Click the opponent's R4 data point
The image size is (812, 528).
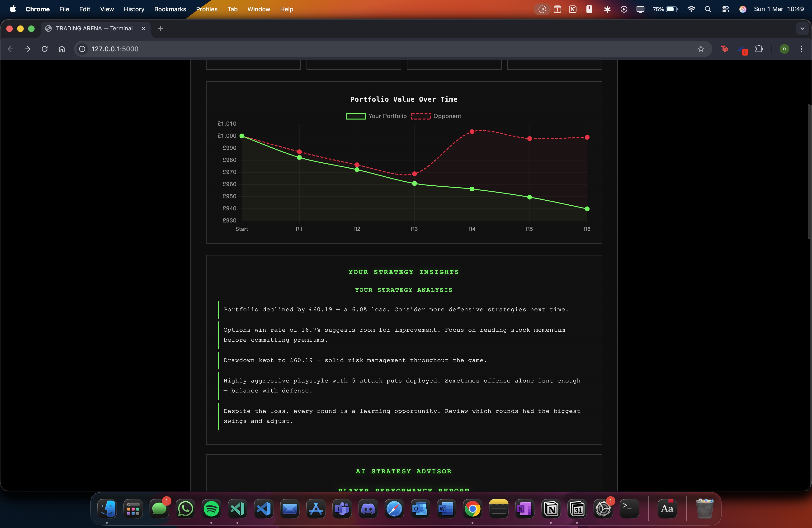[x=472, y=132]
